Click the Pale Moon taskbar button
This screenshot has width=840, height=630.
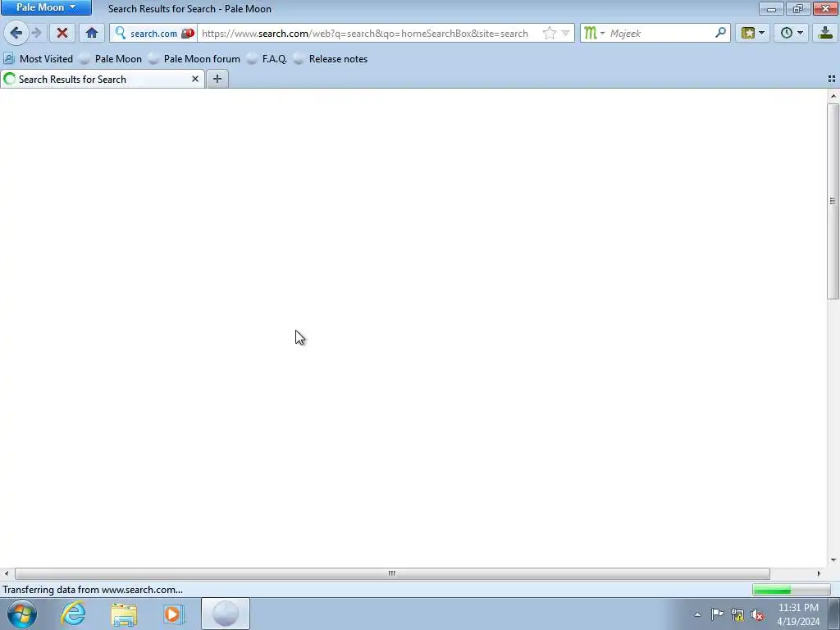click(x=226, y=614)
